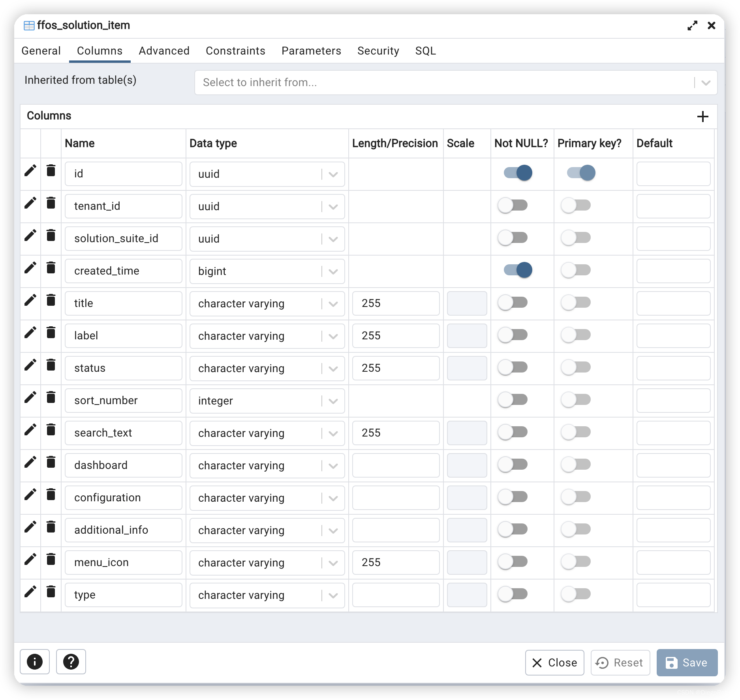The width and height of the screenshot is (740, 700).
Task: Add a new column with plus icon
Action: coord(702,117)
